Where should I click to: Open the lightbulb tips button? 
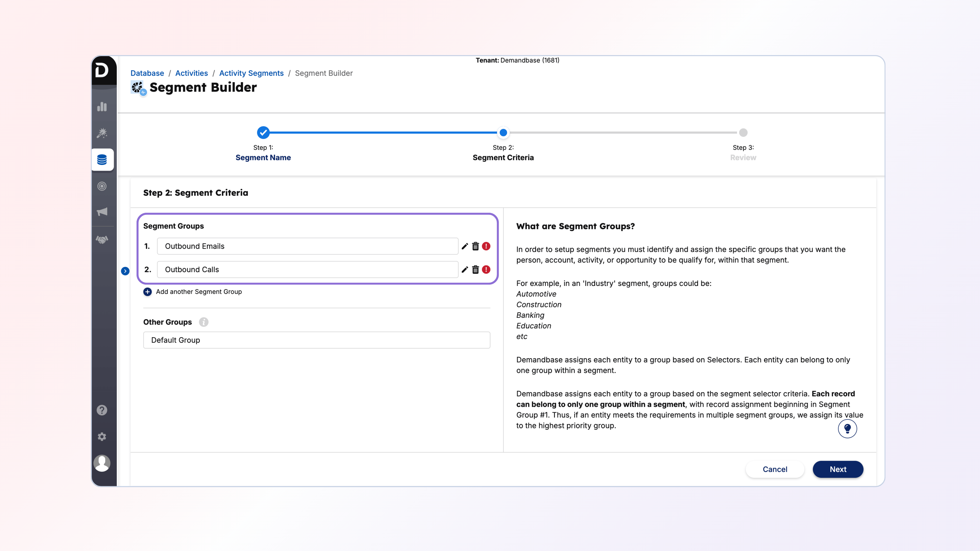pos(847,429)
